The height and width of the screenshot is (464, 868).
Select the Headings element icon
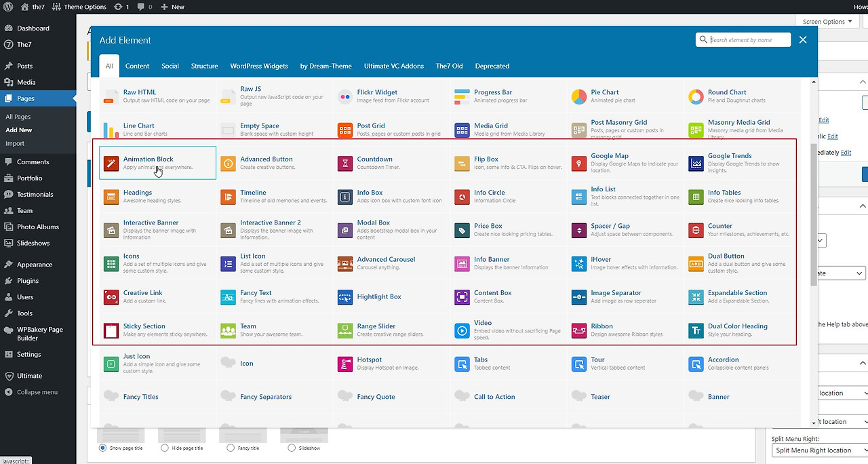coord(111,197)
